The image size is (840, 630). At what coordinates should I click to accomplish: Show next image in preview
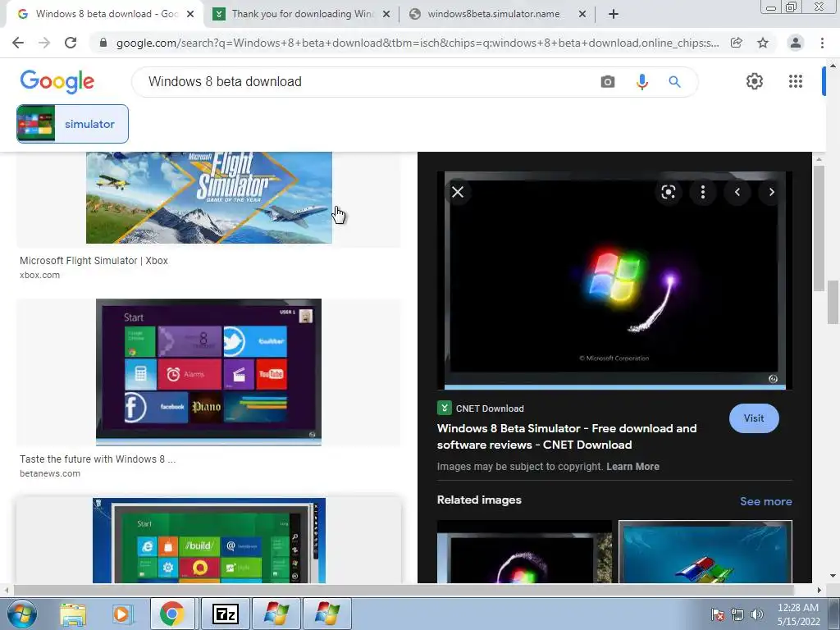pyautogui.click(x=771, y=192)
